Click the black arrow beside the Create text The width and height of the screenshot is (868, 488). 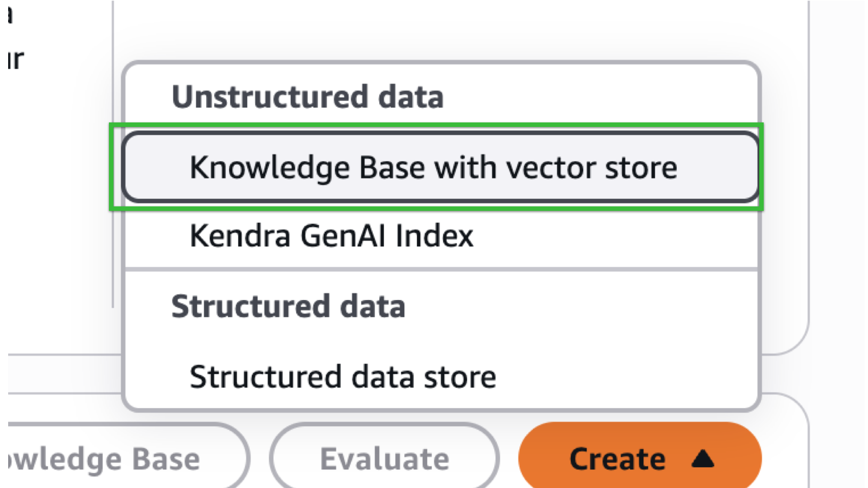pyautogui.click(x=703, y=459)
